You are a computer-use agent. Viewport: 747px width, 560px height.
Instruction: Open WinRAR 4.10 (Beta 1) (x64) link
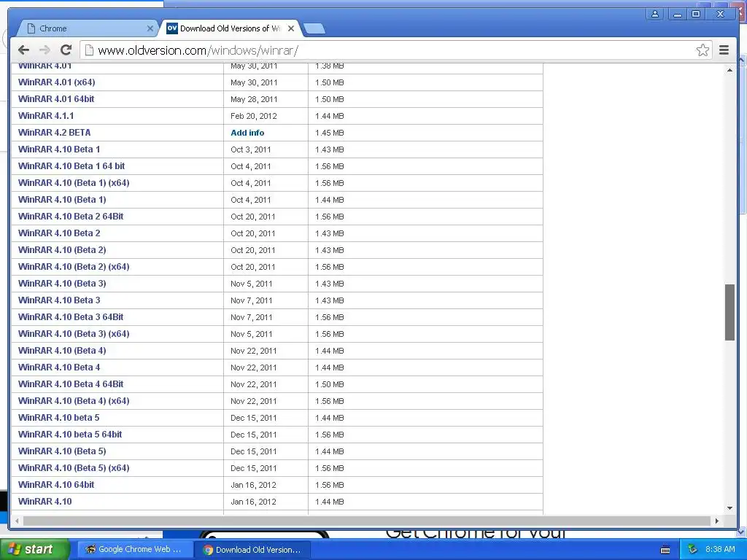click(x=74, y=183)
